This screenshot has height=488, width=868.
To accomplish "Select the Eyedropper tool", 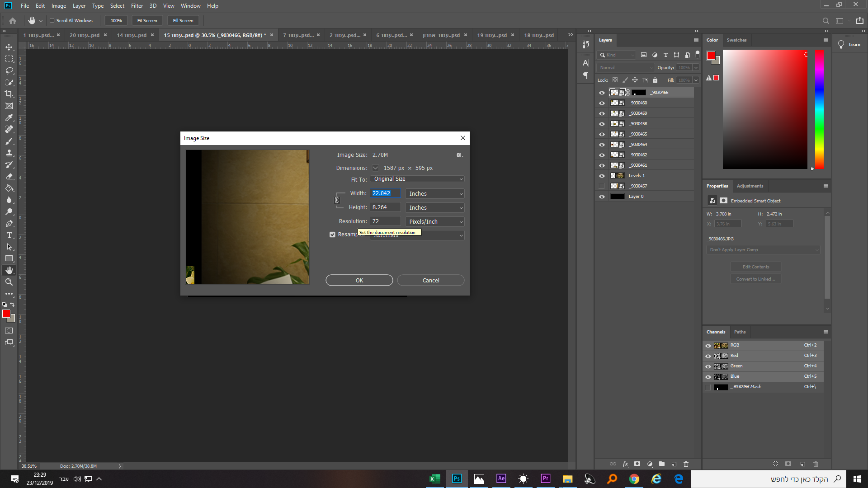I will pos(9,117).
